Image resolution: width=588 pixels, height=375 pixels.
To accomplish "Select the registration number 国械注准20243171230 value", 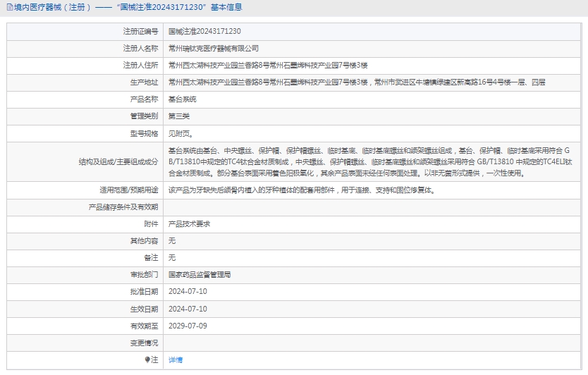I will click(204, 32).
